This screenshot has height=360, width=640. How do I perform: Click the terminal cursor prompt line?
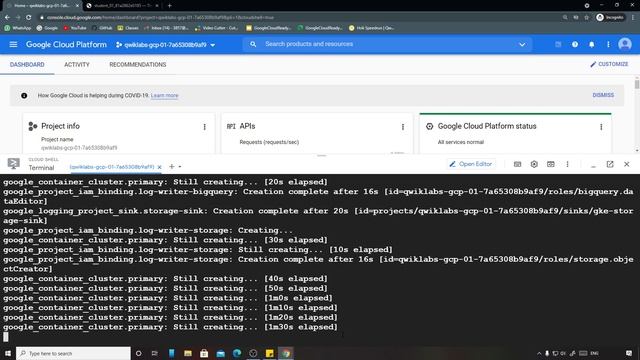(x=6, y=337)
